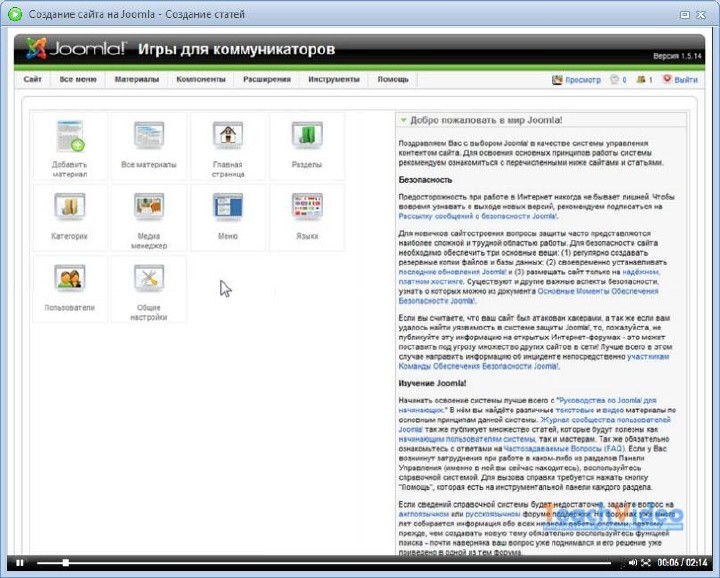Open the Сайт menu
The height and width of the screenshot is (578, 720).
(33, 79)
